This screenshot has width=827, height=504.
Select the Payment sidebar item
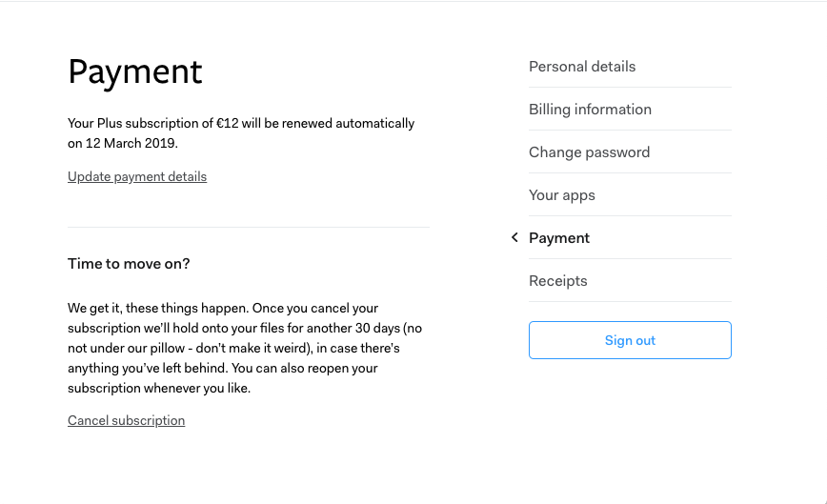click(559, 238)
